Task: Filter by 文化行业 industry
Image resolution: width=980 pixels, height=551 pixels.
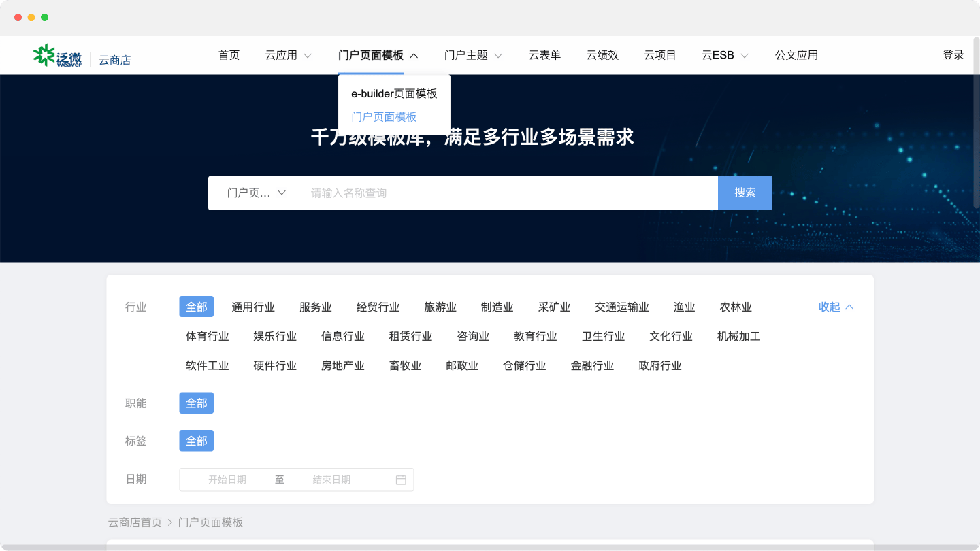Action: [x=671, y=337]
